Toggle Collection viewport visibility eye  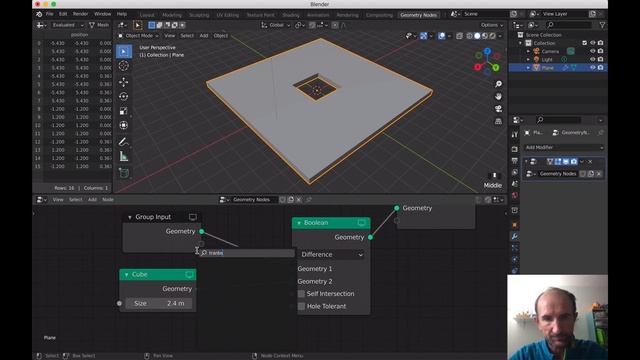(593, 43)
